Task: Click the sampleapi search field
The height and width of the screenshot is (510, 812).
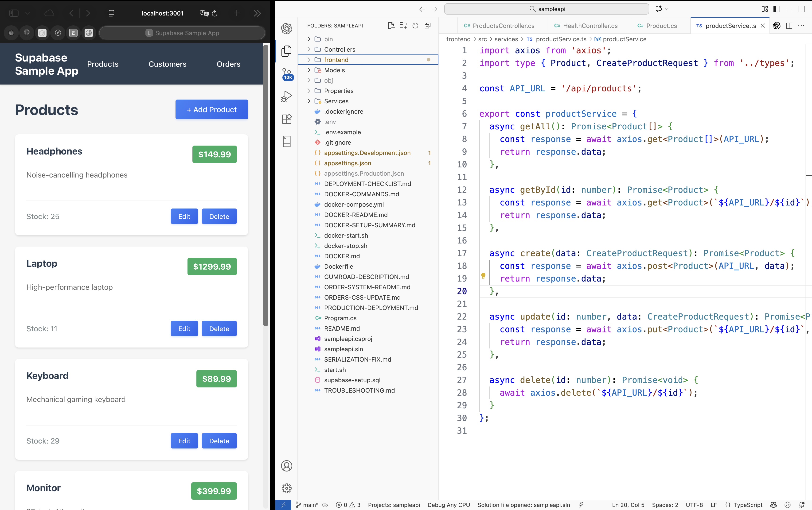Action: 547,9
